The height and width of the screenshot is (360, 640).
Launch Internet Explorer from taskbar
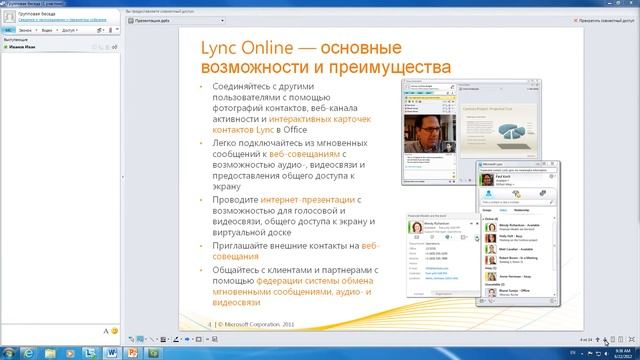28,353
